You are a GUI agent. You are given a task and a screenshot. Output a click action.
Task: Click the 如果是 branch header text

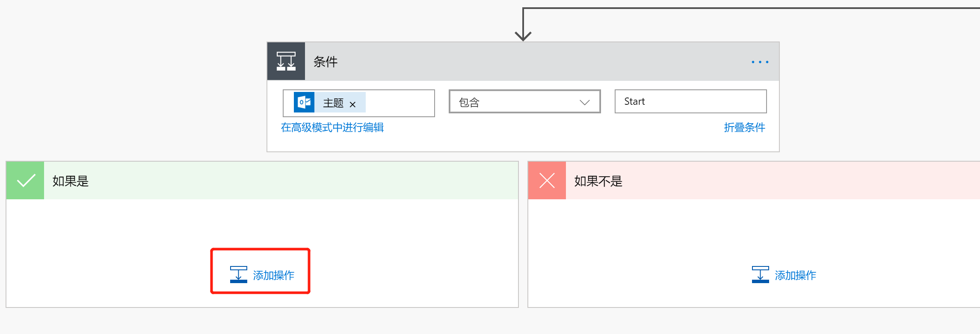71,181
